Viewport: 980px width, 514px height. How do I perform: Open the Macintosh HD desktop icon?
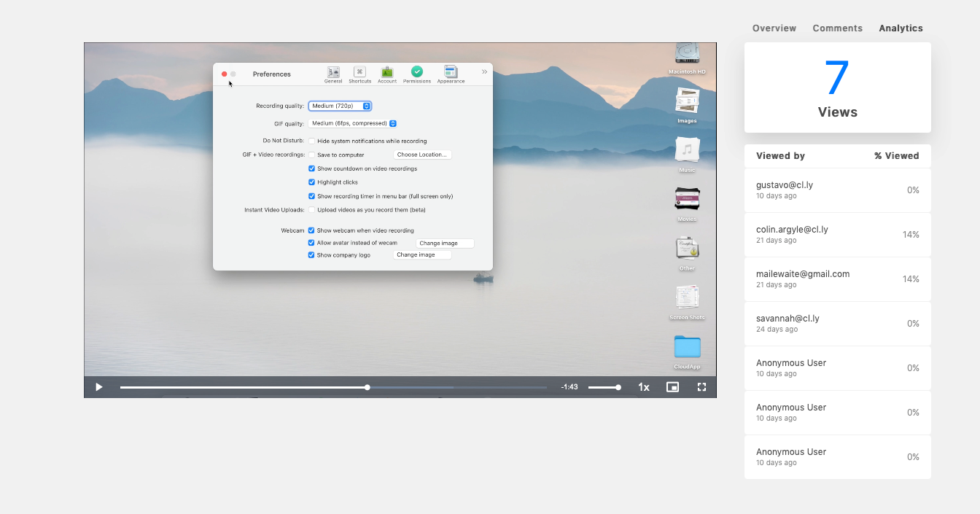(687, 58)
